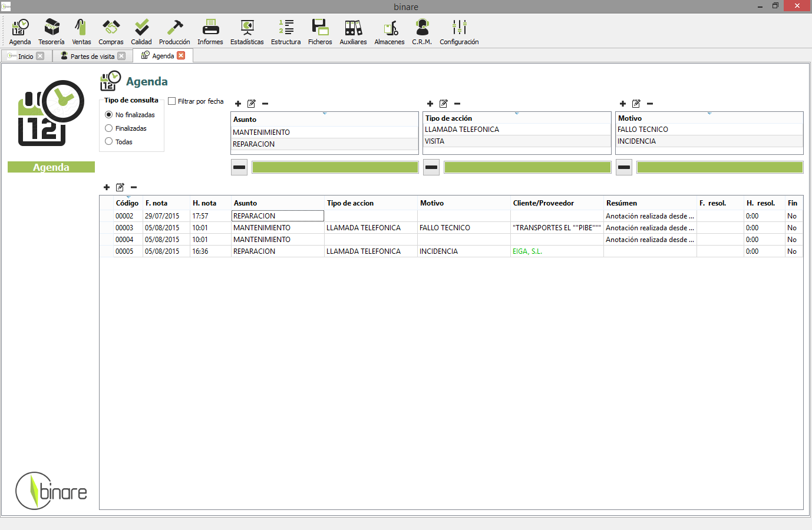Open the Estadísticas module
Image resolution: width=812 pixels, height=530 pixels.
coord(247,32)
